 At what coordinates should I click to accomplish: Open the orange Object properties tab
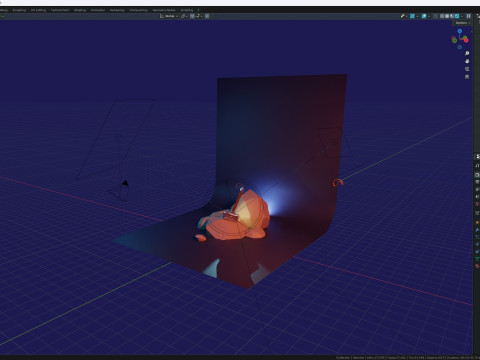point(477,222)
